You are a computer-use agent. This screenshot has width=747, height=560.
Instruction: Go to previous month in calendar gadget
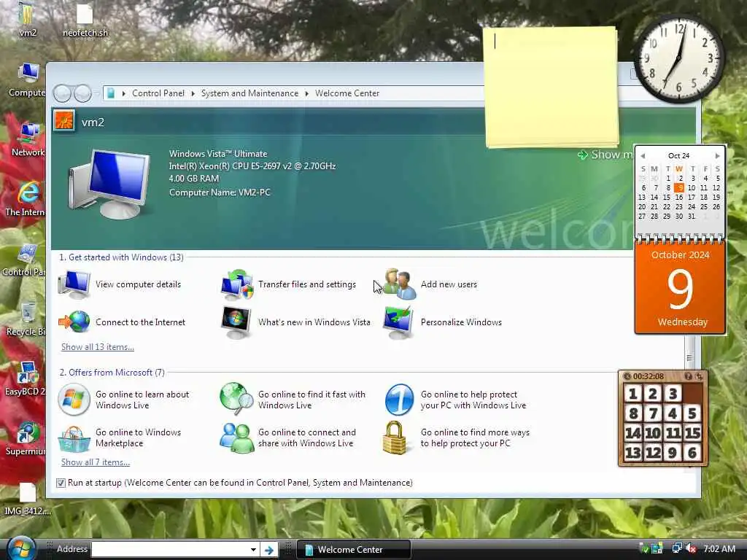coord(643,156)
